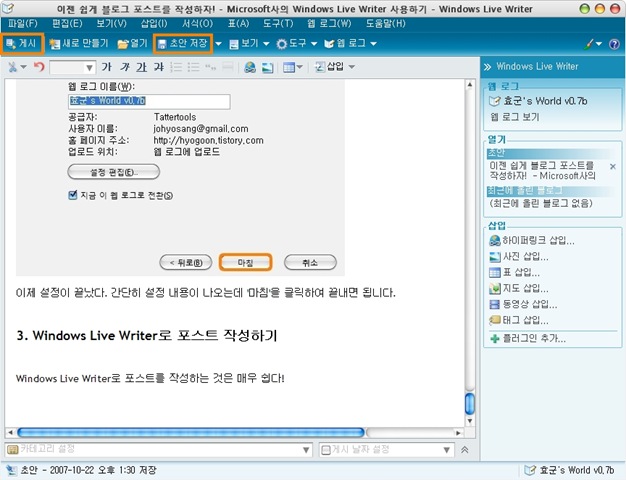
Task: Open the paragraph style combo box
Action: tap(72, 67)
